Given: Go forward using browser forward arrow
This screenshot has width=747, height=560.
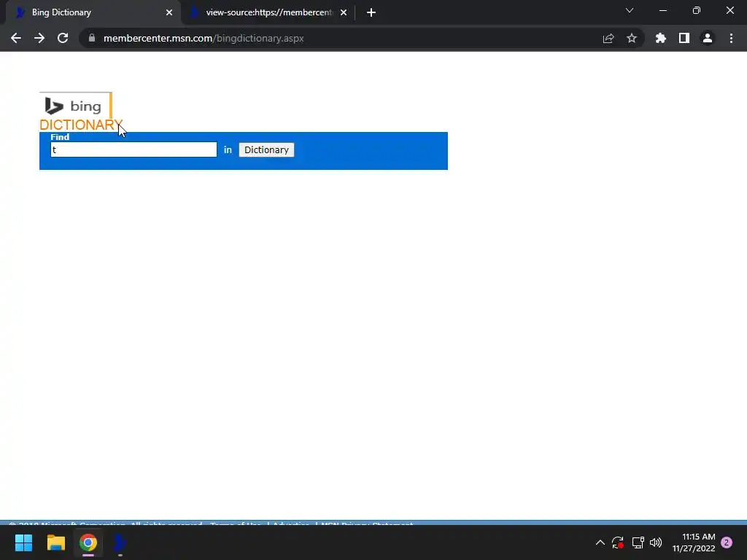Looking at the screenshot, I should click(x=39, y=38).
